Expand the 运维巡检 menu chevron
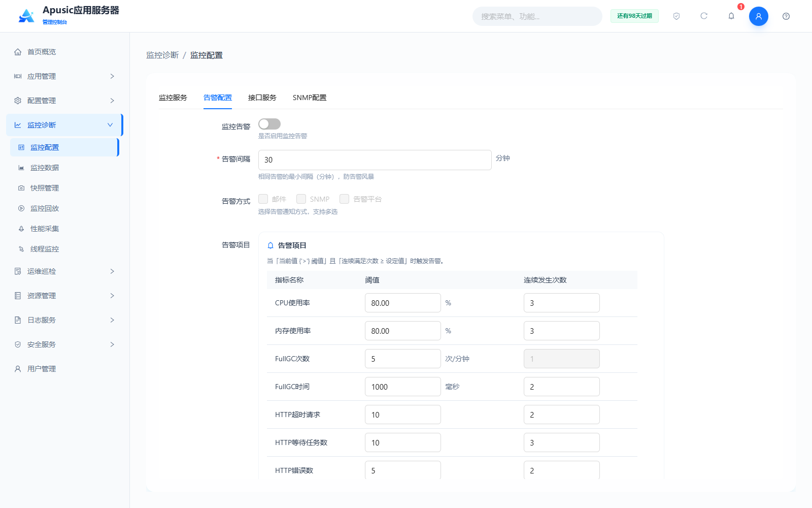The image size is (812, 508). 112,271
